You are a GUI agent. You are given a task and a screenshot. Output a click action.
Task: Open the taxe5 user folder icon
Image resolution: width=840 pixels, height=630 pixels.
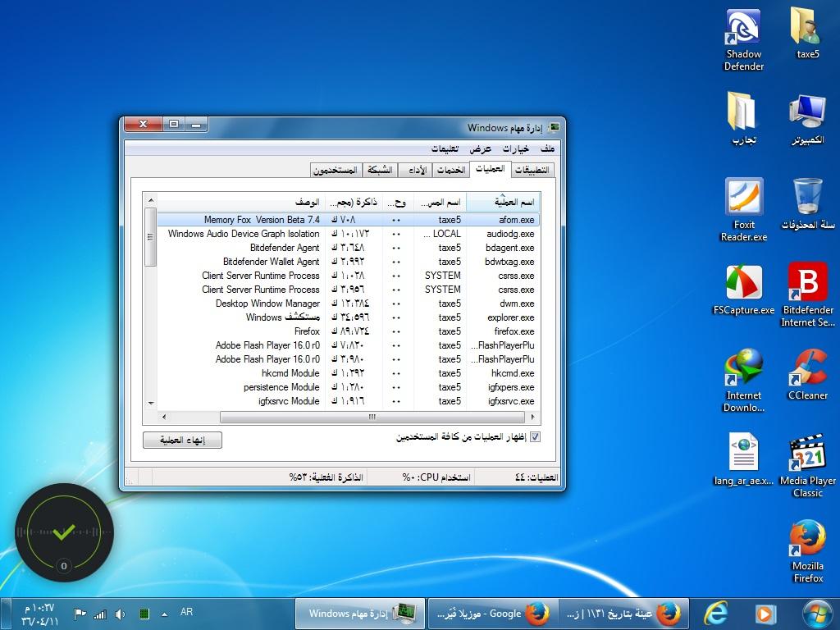(x=807, y=33)
